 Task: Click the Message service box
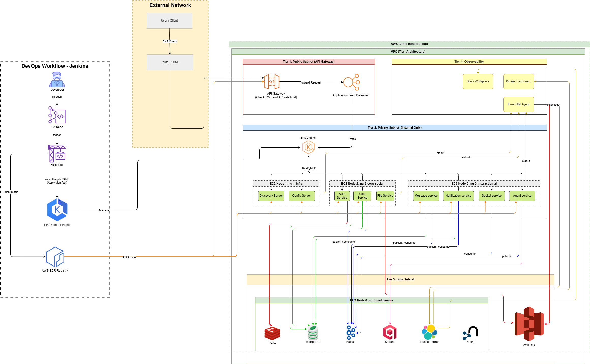[x=426, y=196]
